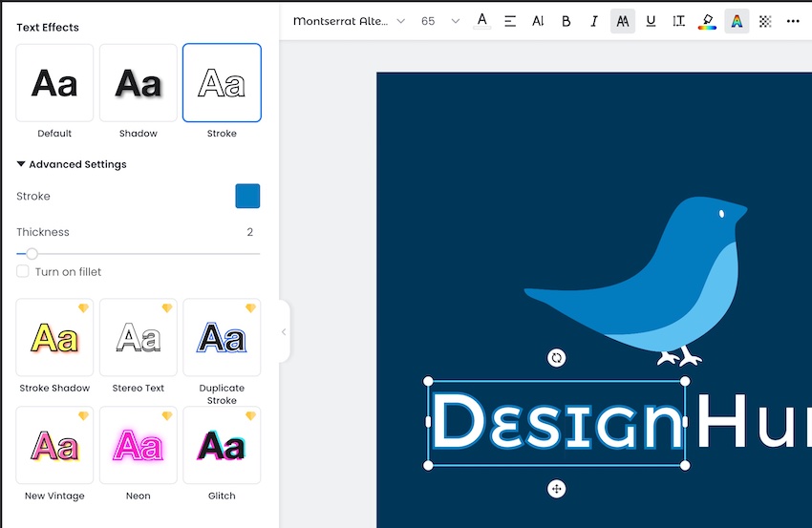Open the Montserrat font family dropdown

tap(349, 21)
